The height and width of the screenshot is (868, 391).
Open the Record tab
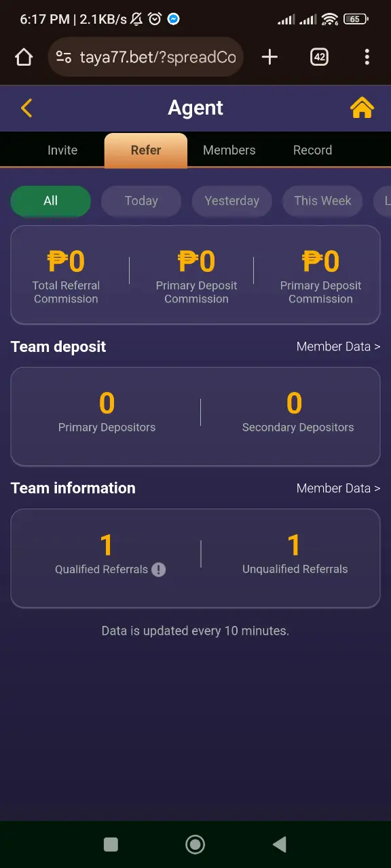(x=313, y=151)
